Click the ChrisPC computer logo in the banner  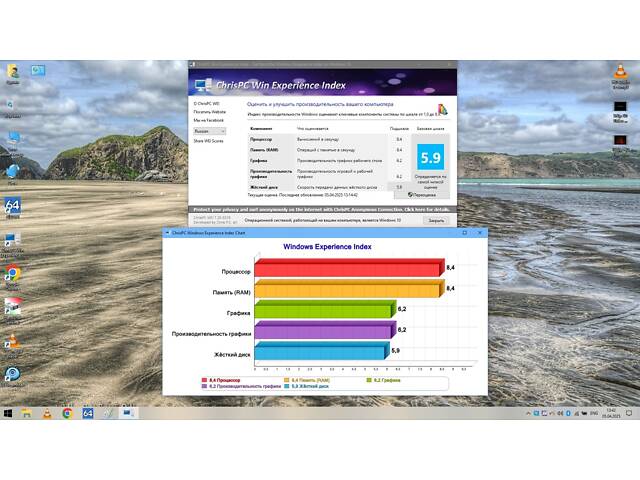203,84
